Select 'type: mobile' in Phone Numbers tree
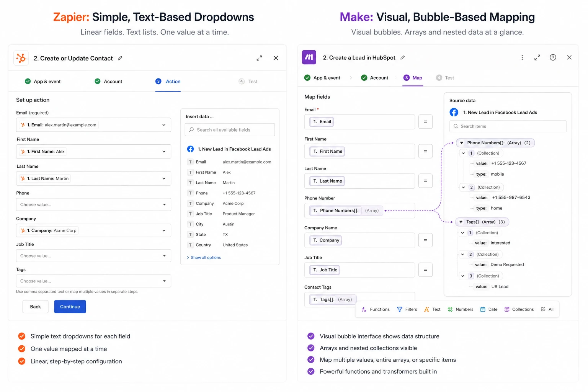 tap(490, 174)
